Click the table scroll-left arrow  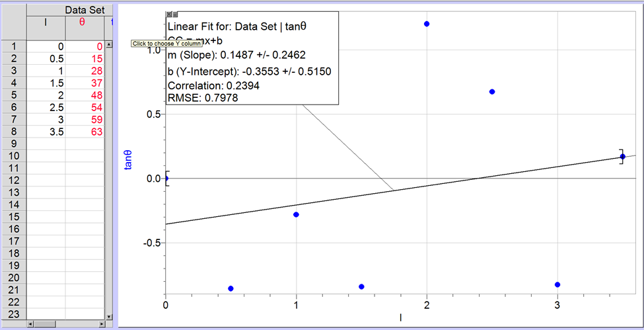pos(30,324)
